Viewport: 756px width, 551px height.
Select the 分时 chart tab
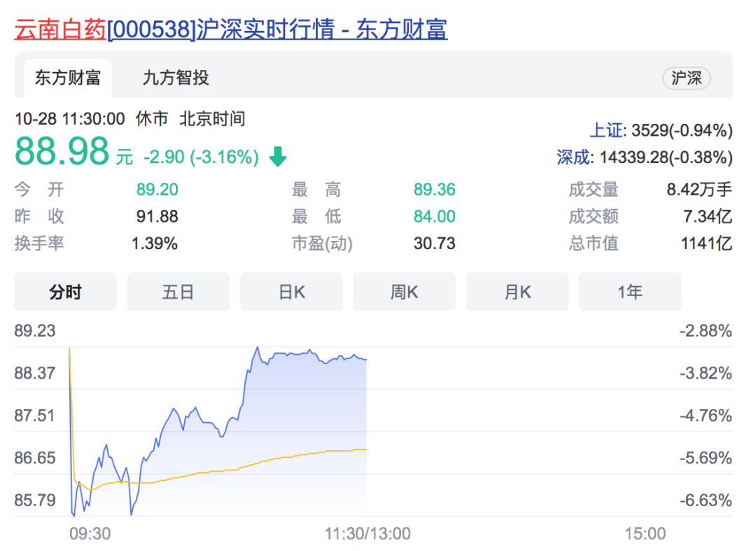pyautogui.click(x=65, y=292)
